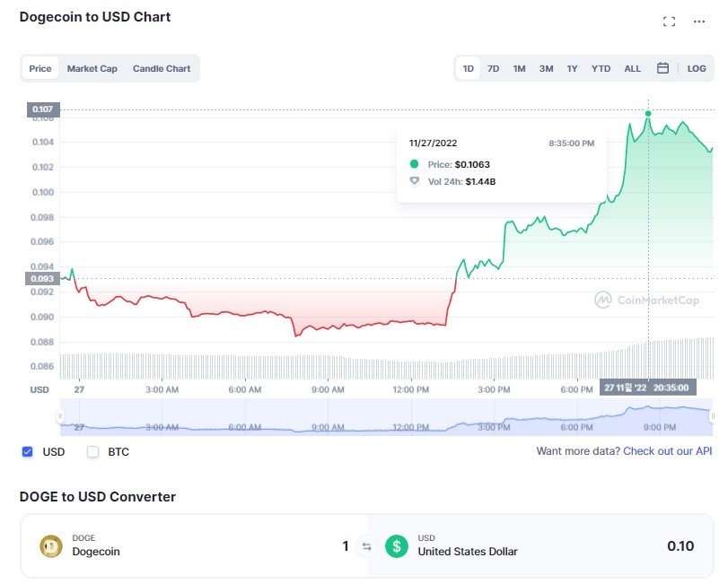Select the 1D time range
The height and width of the screenshot is (584, 728).
tap(468, 69)
